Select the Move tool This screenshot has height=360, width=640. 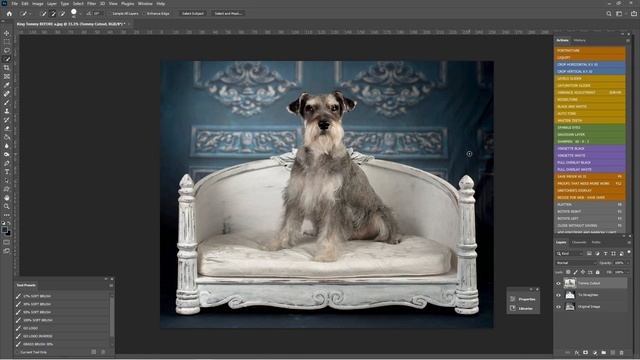(7, 33)
